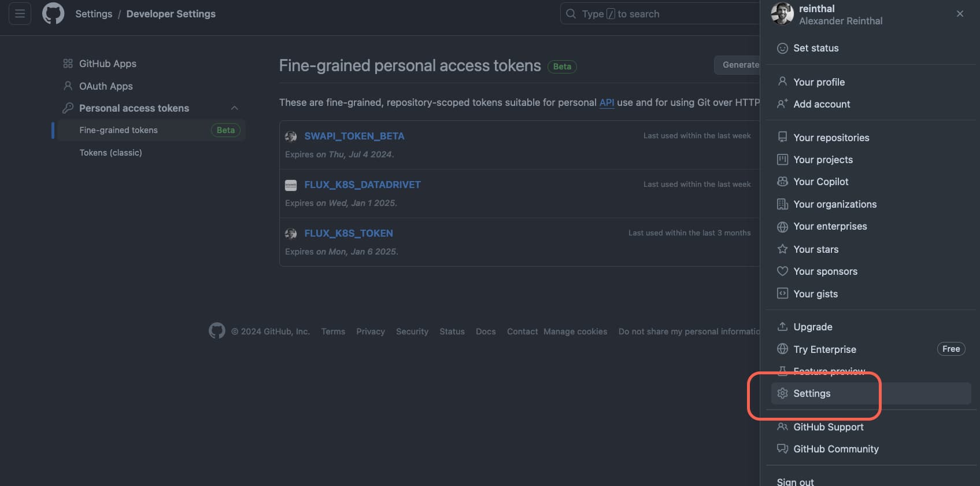Click the building icon beside Your organizations
The width and height of the screenshot is (980, 486).
[782, 204]
